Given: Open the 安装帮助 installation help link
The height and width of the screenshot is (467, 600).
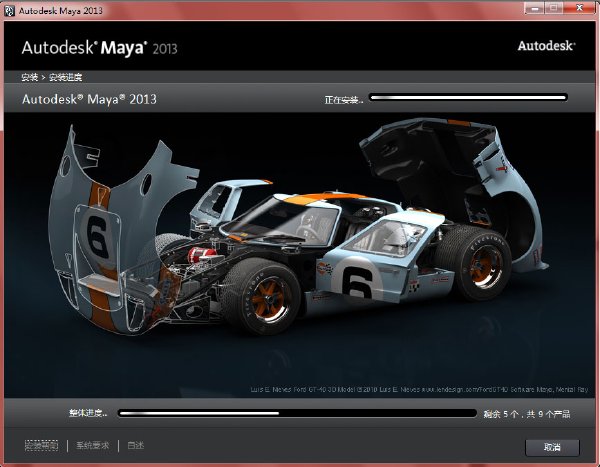Looking at the screenshot, I should point(41,446).
